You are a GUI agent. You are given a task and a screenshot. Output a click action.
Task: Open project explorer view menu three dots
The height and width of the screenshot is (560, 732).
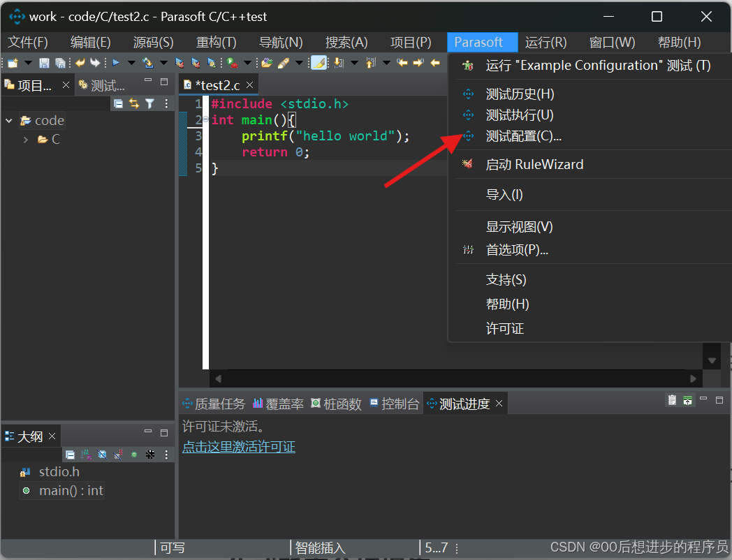166,103
